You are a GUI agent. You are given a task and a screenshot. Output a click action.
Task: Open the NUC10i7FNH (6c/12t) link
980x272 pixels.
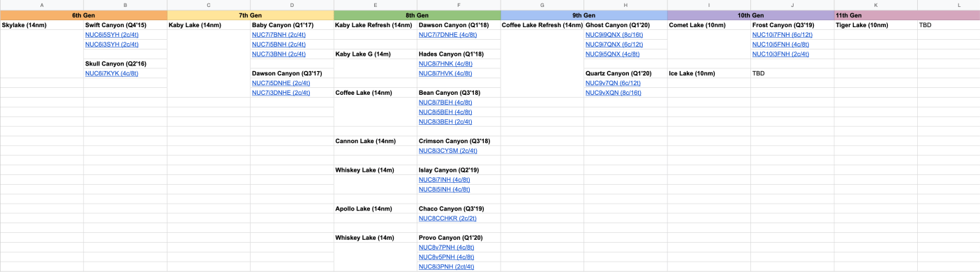tap(782, 34)
